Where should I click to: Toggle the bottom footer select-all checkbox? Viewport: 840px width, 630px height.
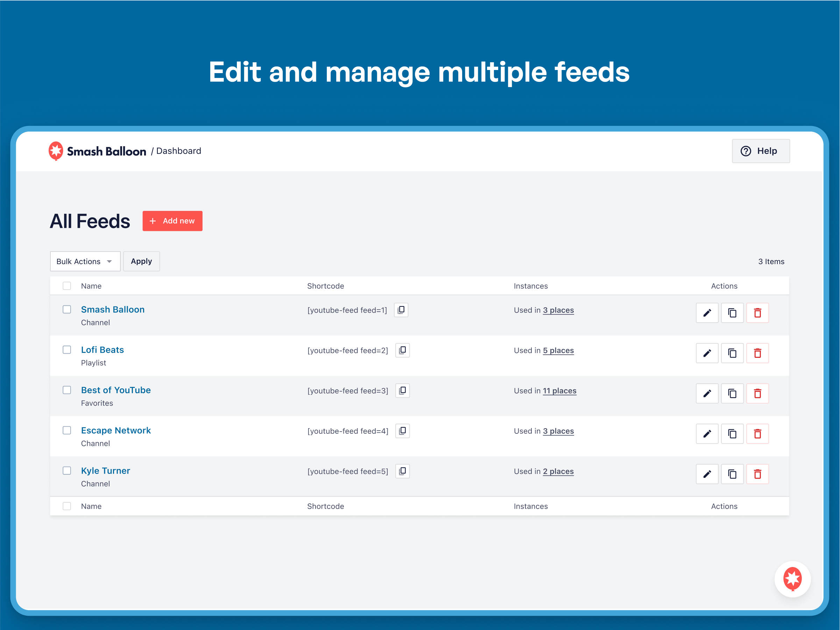click(x=67, y=506)
